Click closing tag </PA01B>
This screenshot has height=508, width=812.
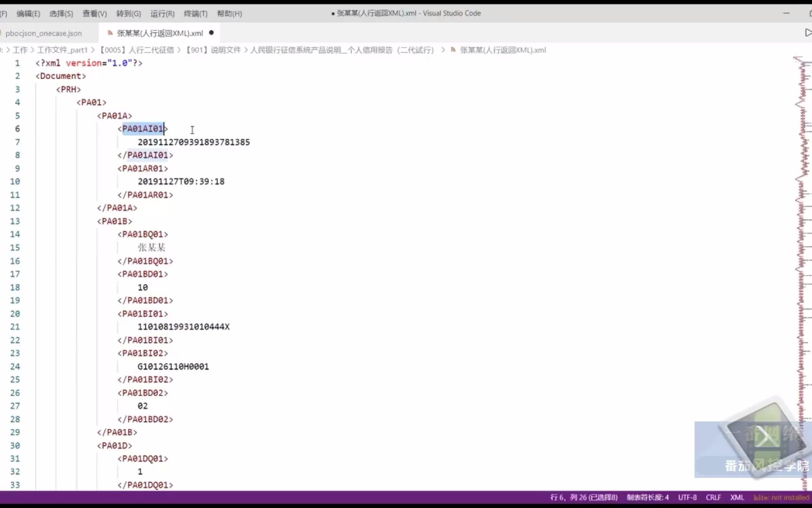point(117,432)
